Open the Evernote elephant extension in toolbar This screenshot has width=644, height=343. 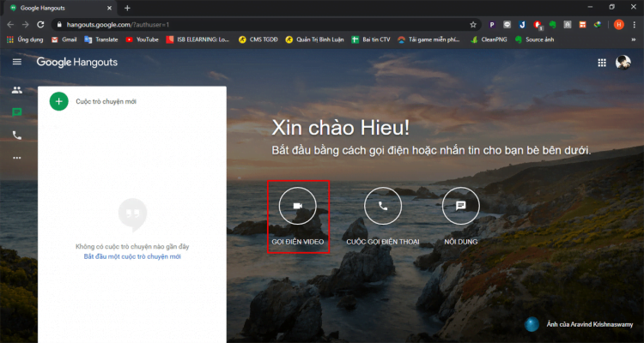[x=552, y=25]
